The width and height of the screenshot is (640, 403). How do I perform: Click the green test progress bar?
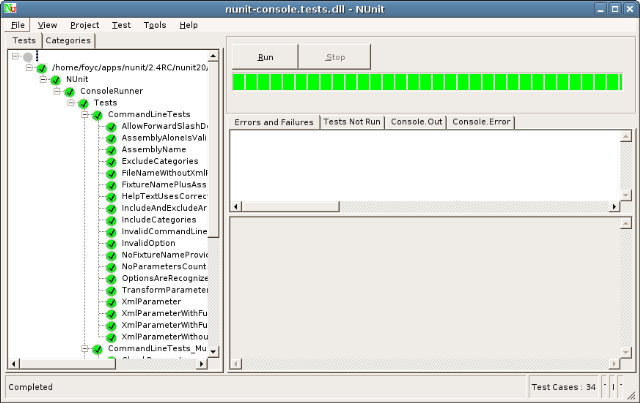tap(430, 83)
